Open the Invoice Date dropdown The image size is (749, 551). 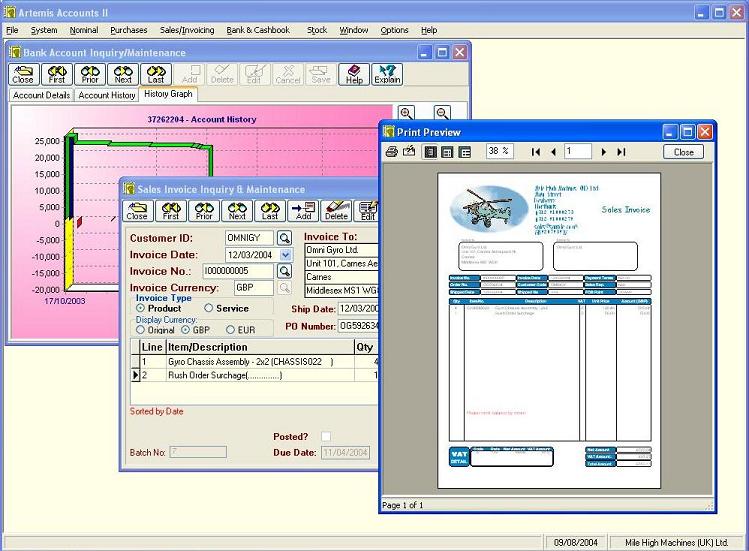(285, 255)
